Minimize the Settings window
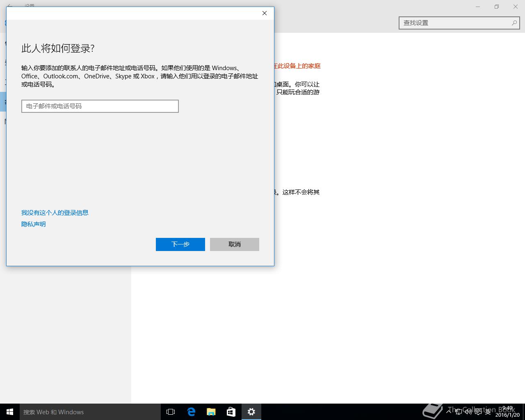Viewport: 525px width, 420px height. (x=478, y=7)
